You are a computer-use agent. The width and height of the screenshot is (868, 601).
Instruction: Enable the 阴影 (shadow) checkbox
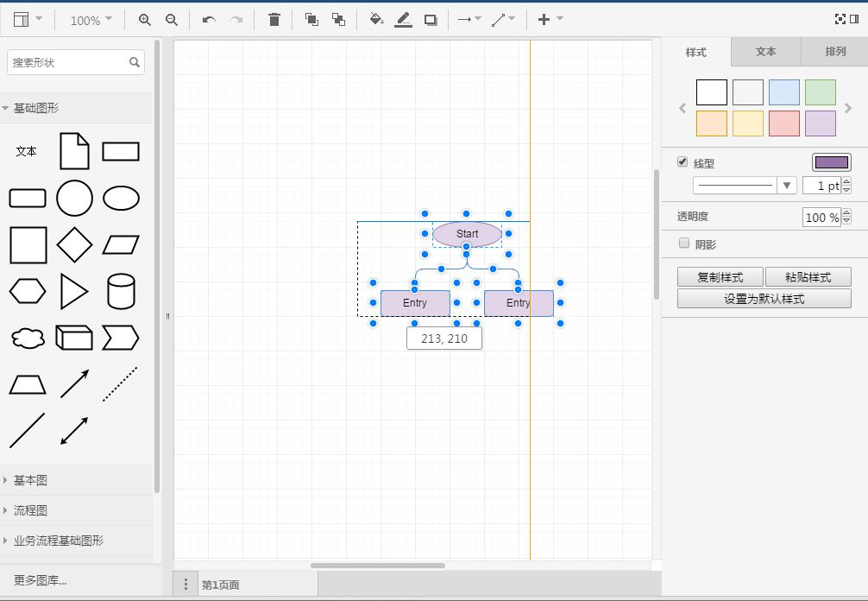point(682,244)
